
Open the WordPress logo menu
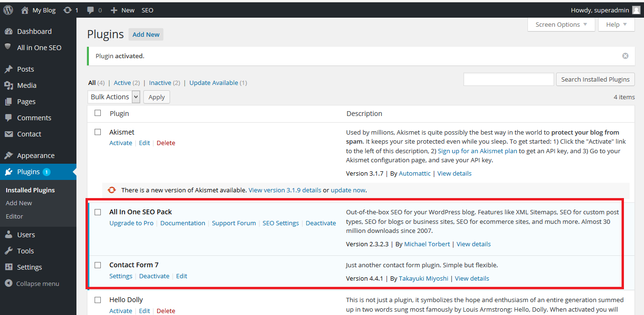point(8,10)
